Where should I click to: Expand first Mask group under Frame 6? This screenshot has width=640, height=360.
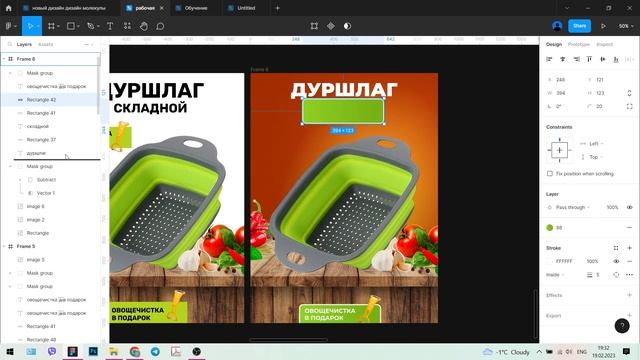click(11, 73)
